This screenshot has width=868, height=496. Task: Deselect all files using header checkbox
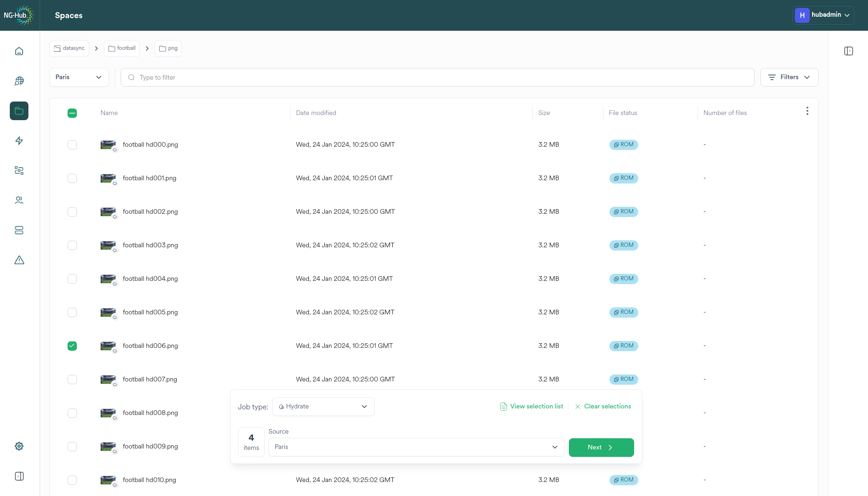tap(72, 113)
